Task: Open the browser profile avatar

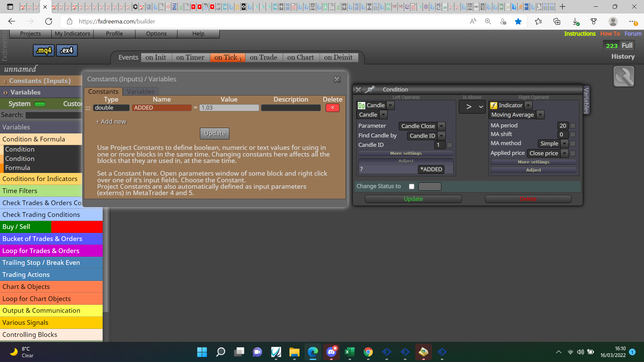Action: pos(613,21)
